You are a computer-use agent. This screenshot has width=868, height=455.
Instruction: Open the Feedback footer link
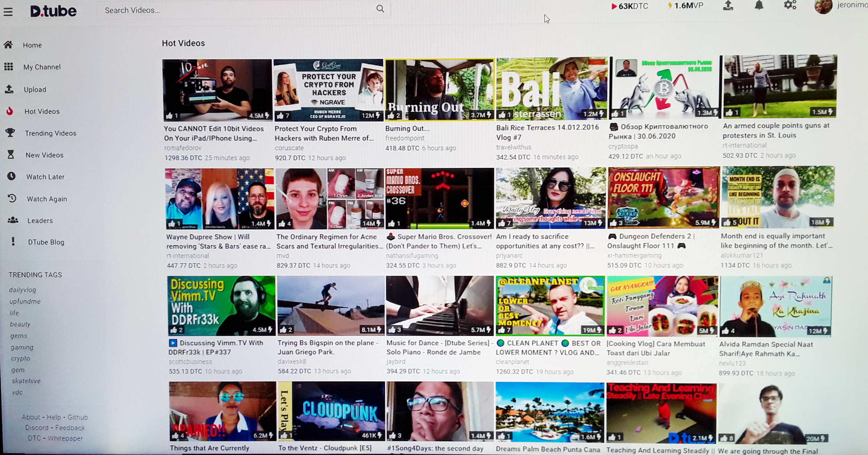70,428
